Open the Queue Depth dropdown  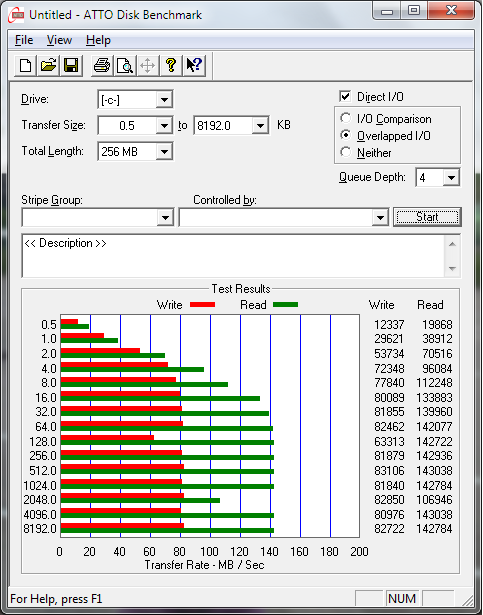[x=451, y=178]
